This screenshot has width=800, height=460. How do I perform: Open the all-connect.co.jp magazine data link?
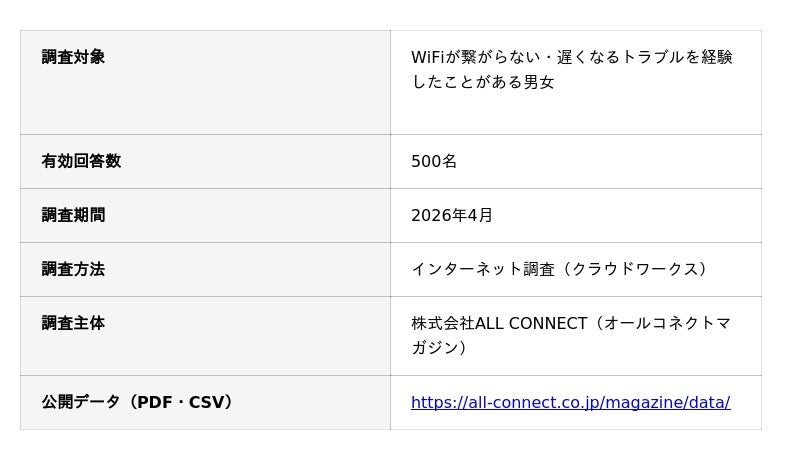(x=570, y=403)
